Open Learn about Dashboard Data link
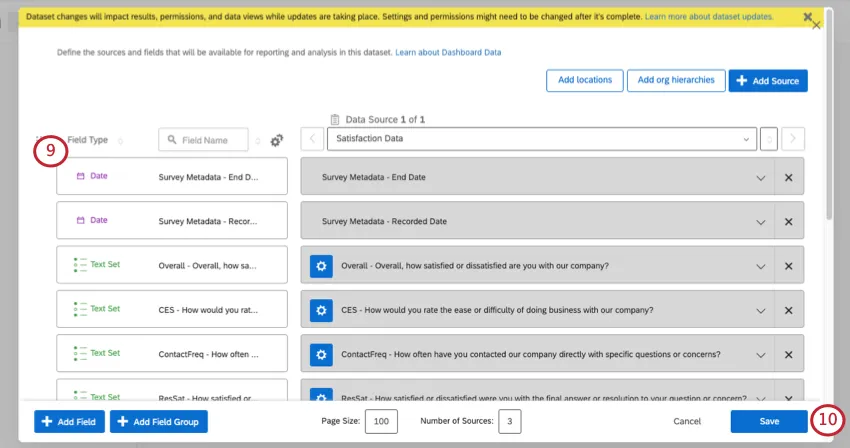The width and height of the screenshot is (850, 448). click(448, 51)
